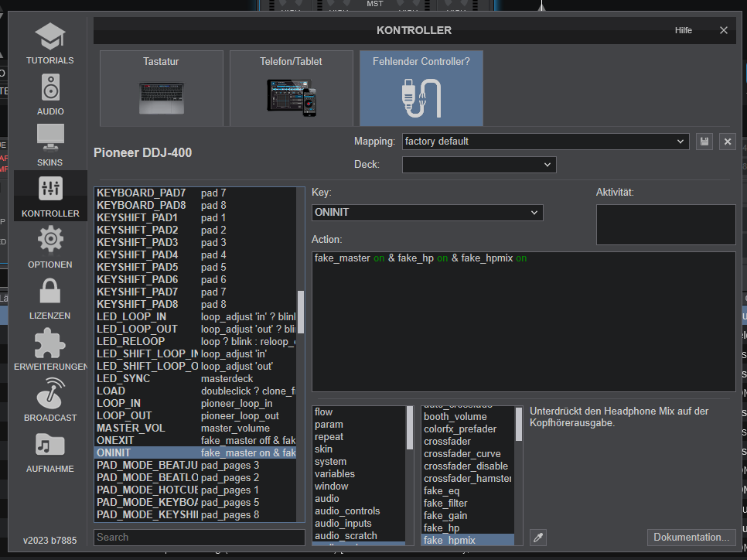
Task: Open Erweiterungen puzzle section
Action: click(50, 350)
